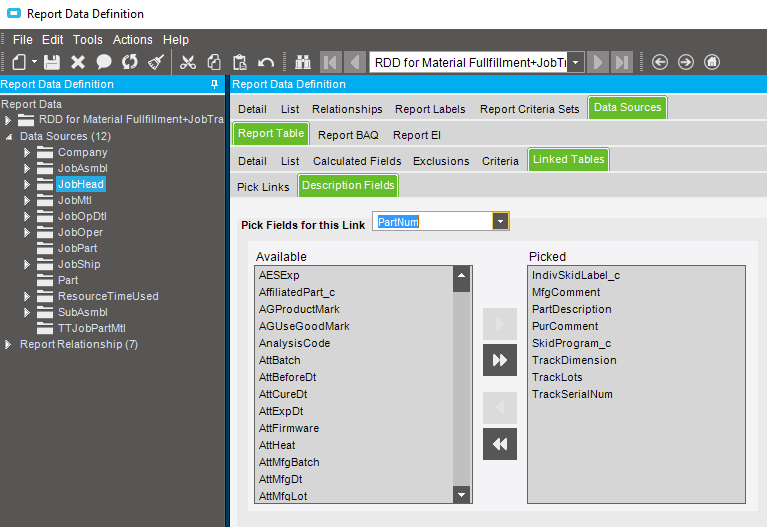Click the Undo arrow icon

[266, 62]
